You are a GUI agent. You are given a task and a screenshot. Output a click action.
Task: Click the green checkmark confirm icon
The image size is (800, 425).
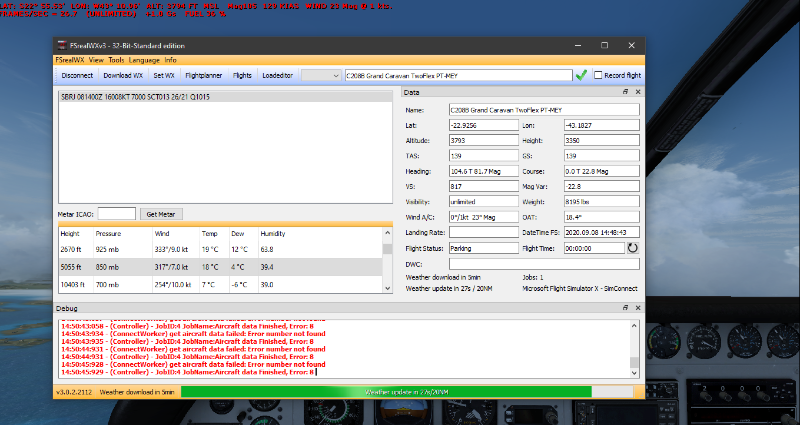click(x=581, y=76)
